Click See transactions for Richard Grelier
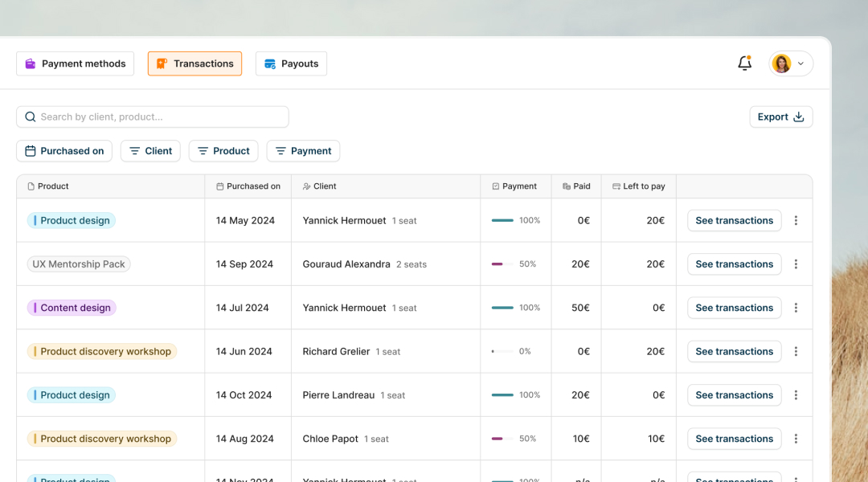The height and width of the screenshot is (482, 868). (x=734, y=351)
